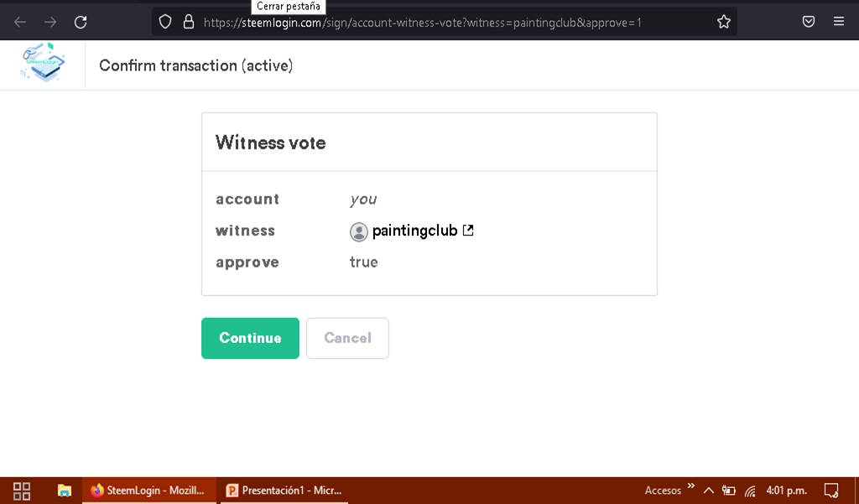Open Windows Task View on taskbar

22,491
